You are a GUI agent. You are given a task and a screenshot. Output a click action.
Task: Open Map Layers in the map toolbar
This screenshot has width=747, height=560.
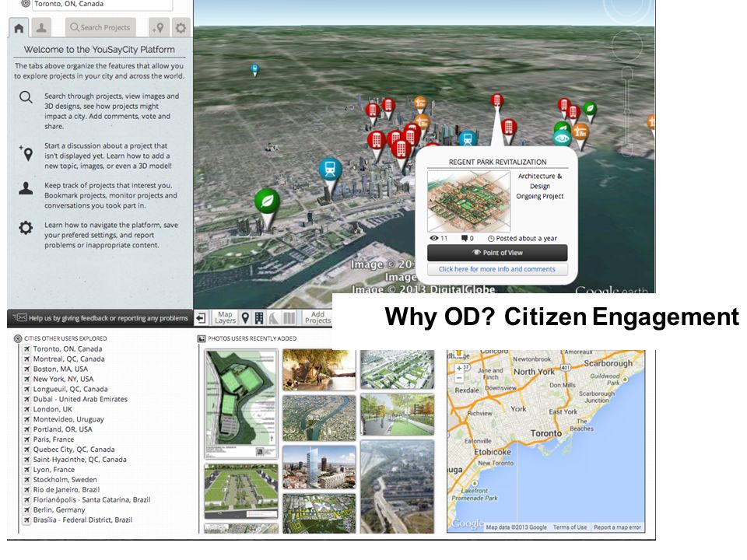tap(225, 317)
